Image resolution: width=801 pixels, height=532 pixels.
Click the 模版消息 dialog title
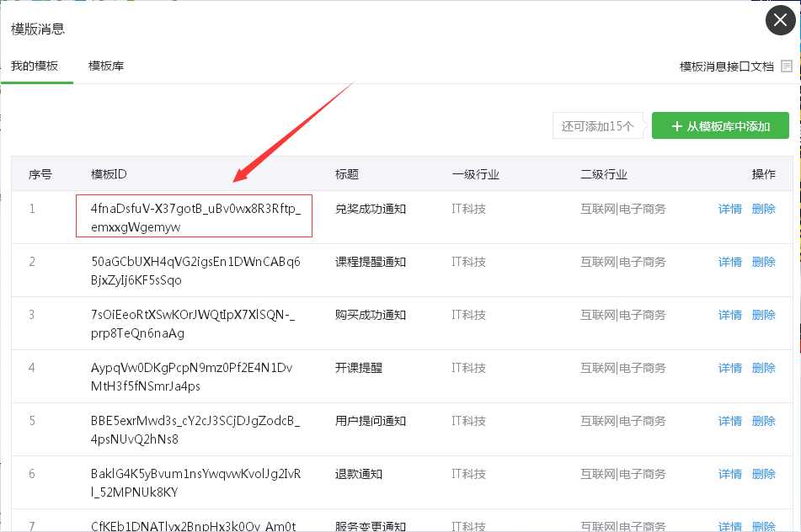click(x=38, y=29)
